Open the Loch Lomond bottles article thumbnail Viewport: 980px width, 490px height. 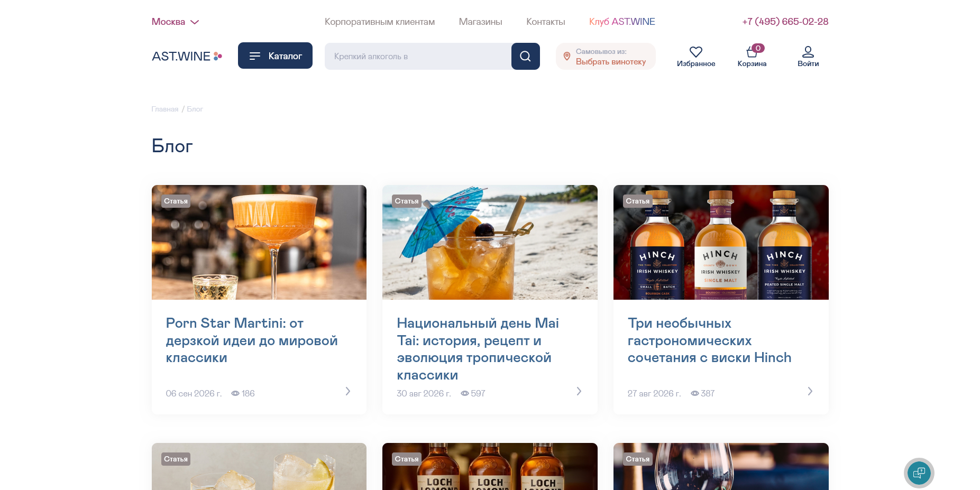[x=490, y=466]
